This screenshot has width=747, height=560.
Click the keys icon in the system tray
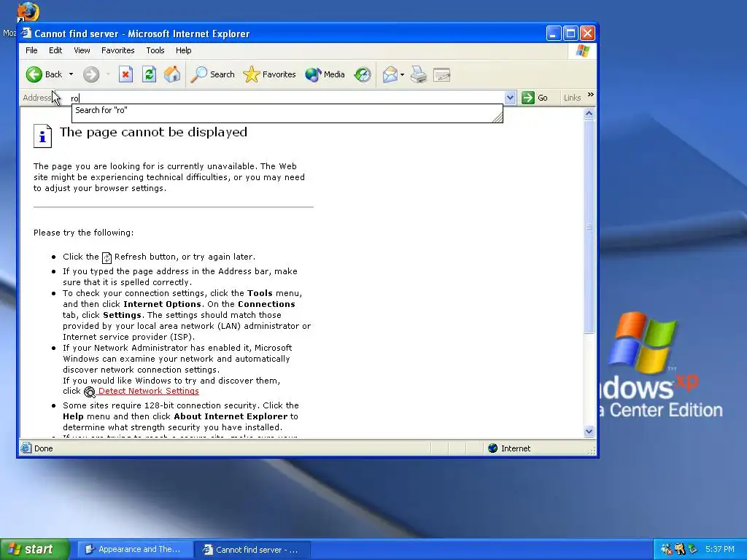pyautogui.click(x=679, y=550)
